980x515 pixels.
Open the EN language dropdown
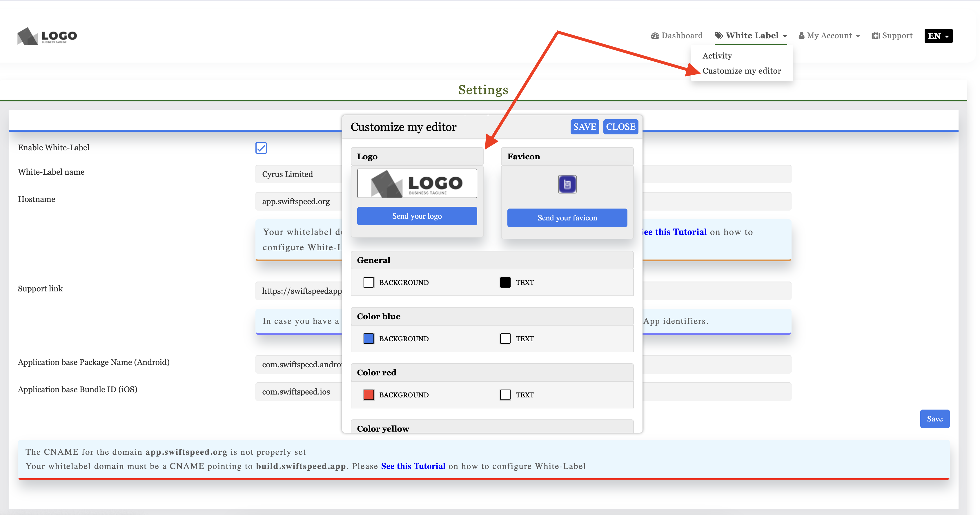pyautogui.click(x=938, y=36)
